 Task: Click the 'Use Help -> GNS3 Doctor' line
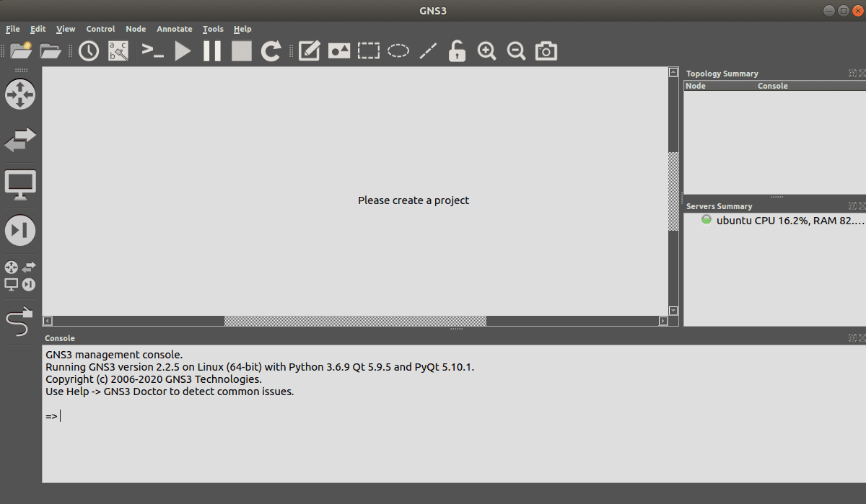point(170,392)
